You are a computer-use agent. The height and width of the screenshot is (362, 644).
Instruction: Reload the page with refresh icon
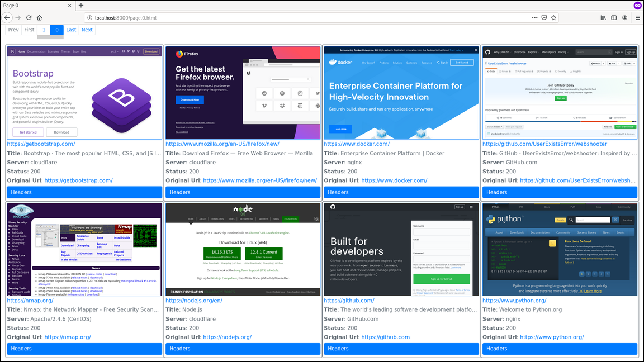coord(29,18)
